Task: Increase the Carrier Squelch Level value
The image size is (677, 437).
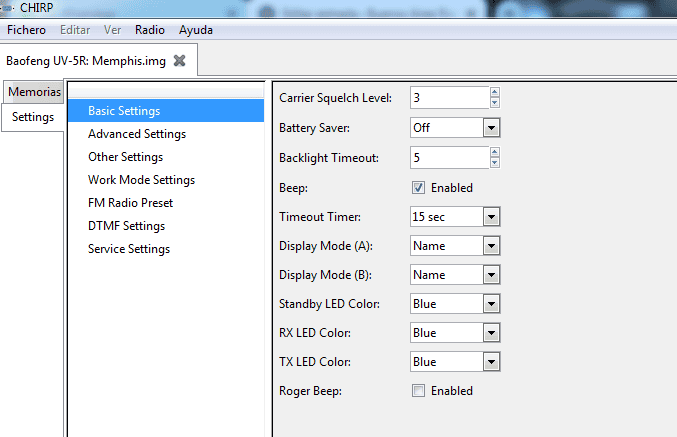Action: pyautogui.click(x=495, y=92)
